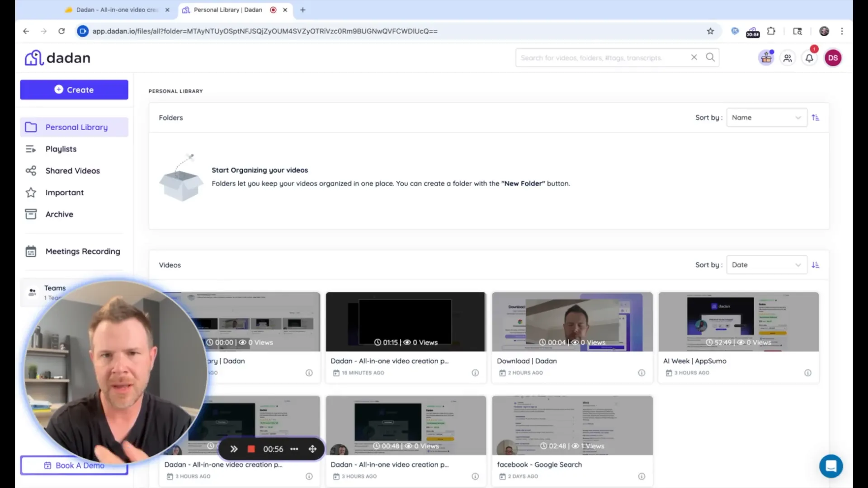Viewport: 868px width, 488px height.
Task: Open the info icon for AI Week | AppSumo
Action: pyautogui.click(x=808, y=373)
